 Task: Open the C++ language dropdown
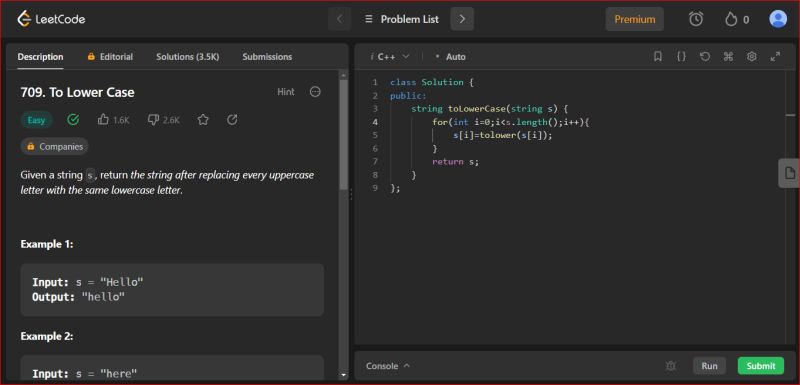390,57
